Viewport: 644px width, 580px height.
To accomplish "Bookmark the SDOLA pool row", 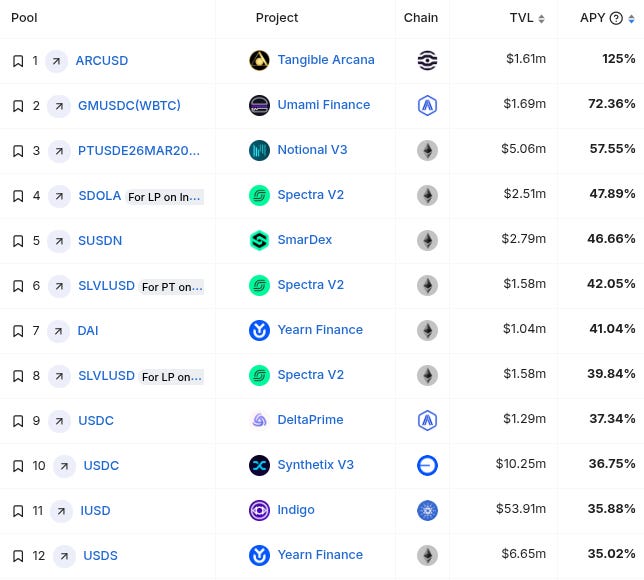I will [18, 196].
